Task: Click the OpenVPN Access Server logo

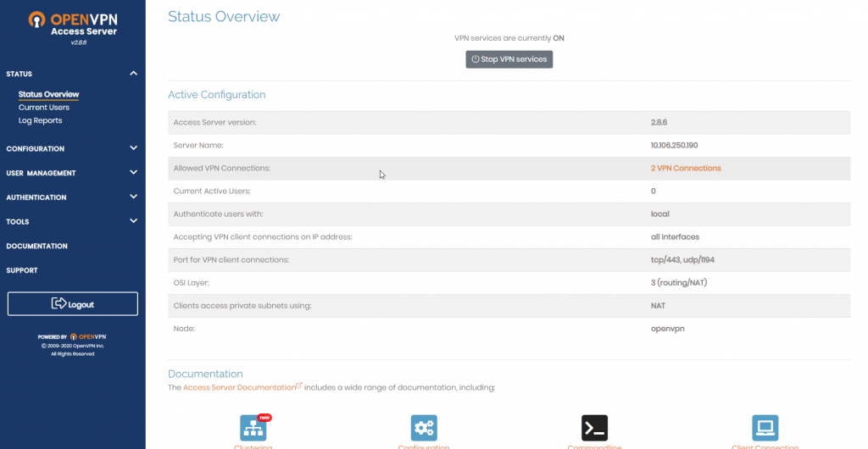Action: click(73, 25)
